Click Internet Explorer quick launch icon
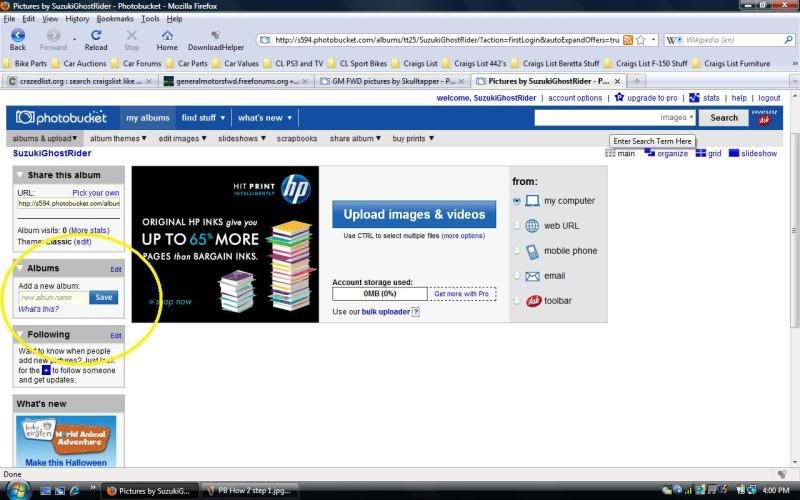Viewport: 800px width, 500px height. 74,491
